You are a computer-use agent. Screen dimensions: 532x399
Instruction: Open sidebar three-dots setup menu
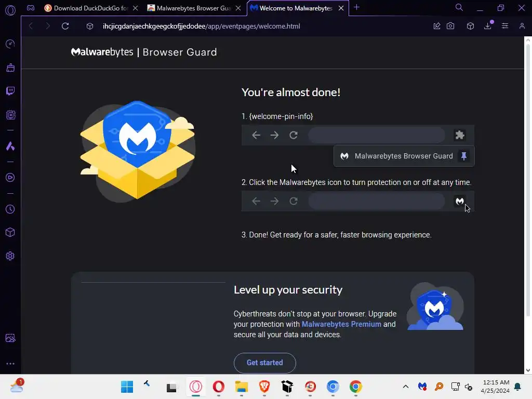(10, 363)
